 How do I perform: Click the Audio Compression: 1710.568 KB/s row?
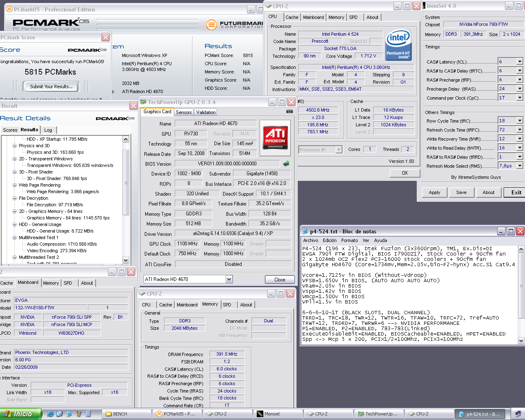(x=62, y=244)
